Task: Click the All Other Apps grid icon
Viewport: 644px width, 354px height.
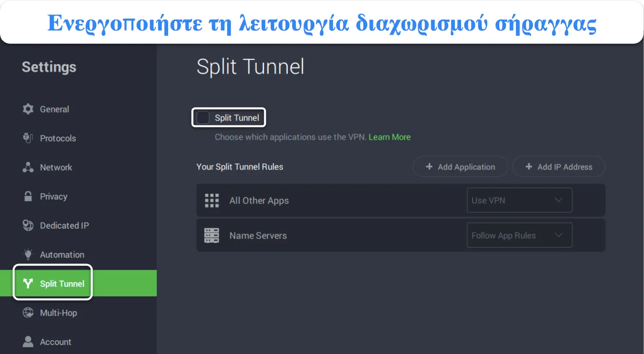Action: 211,201
